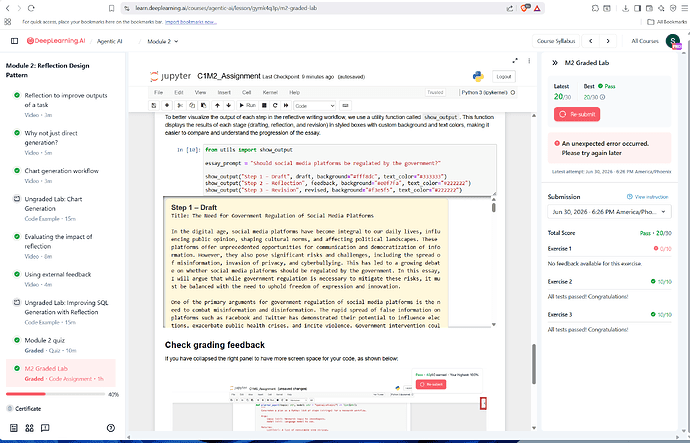
Task: Restart kernel and run all cells
Action: (286, 106)
